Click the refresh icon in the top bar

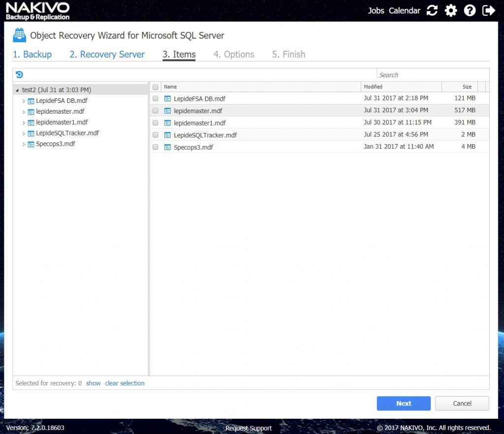click(432, 10)
